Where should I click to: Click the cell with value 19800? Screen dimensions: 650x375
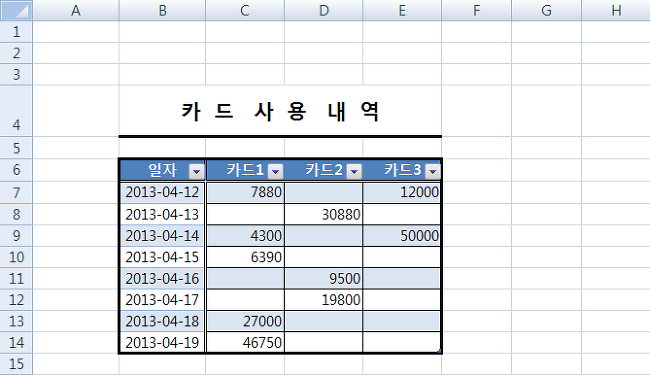coord(324,300)
